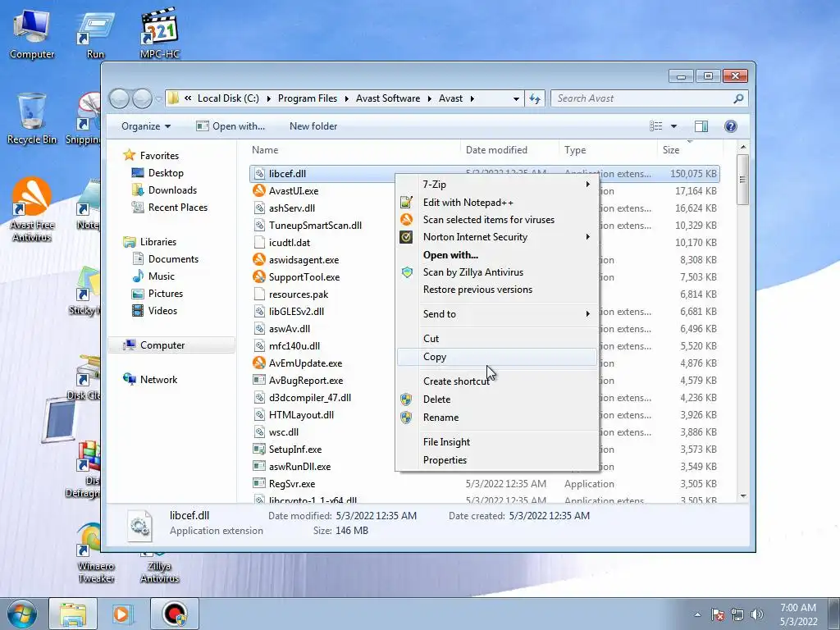Image resolution: width=840 pixels, height=630 pixels.
Task: Click the vertical scrollbar down arrow
Action: (x=742, y=496)
